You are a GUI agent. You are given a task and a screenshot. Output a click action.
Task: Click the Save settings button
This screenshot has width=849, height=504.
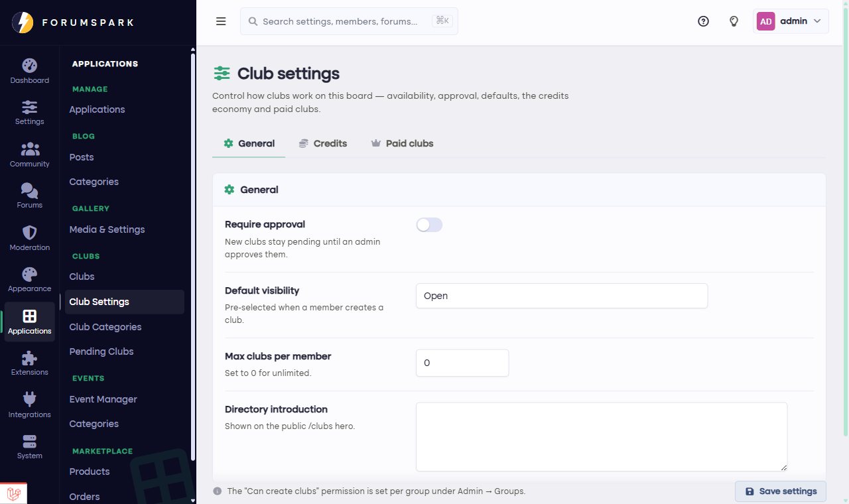pyautogui.click(x=781, y=491)
